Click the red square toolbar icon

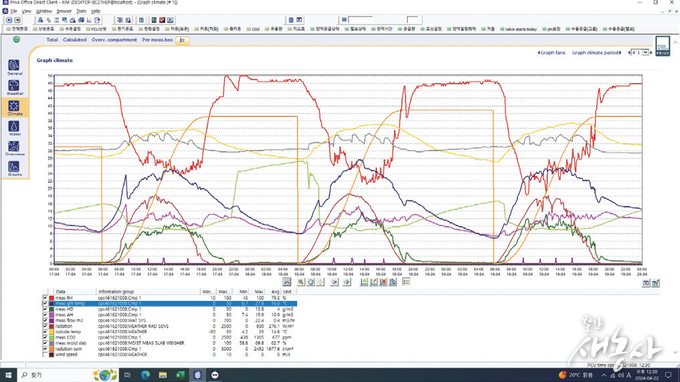click(x=162, y=20)
